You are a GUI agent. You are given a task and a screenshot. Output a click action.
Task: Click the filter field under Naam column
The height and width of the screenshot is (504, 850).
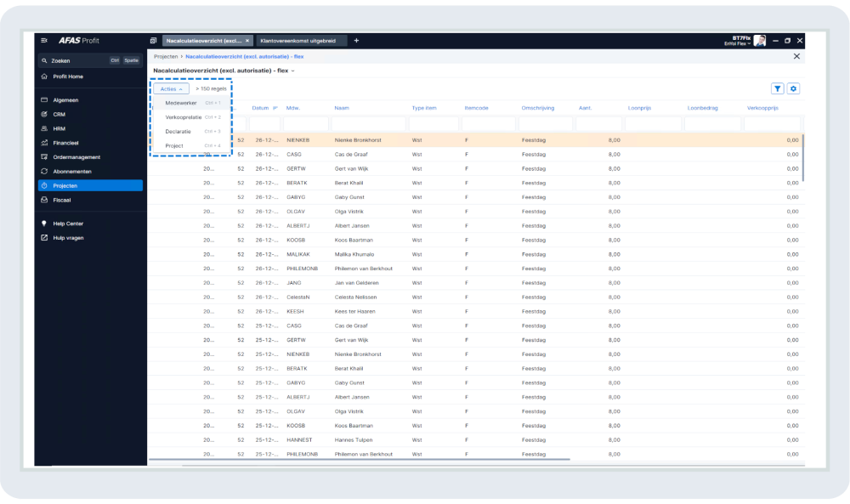(x=369, y=124)
